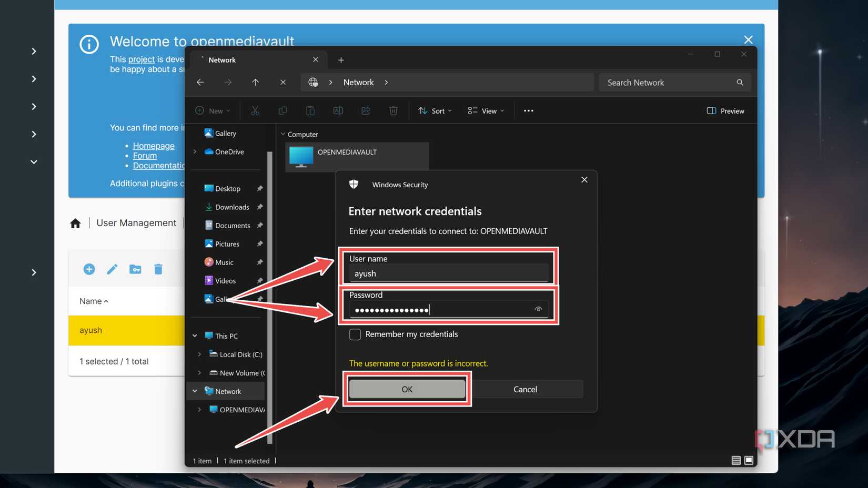
Task: Click the add user plus icon in openmediavault
Action: [x=89, y=269]
